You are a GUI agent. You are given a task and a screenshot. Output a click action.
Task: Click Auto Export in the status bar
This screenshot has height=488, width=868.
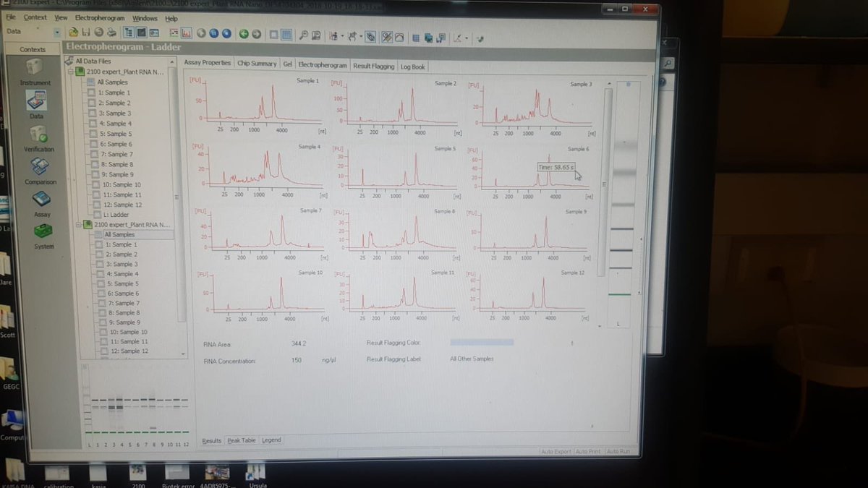point(556,452)
